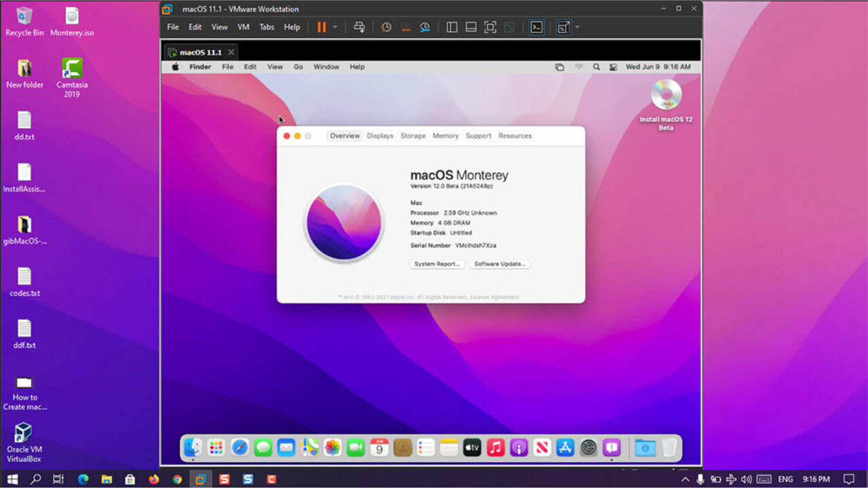Open the Go menu in the Finder menu bar
Image resolution: width=868 pixels, height=488 pixels.
coord(298,67)
